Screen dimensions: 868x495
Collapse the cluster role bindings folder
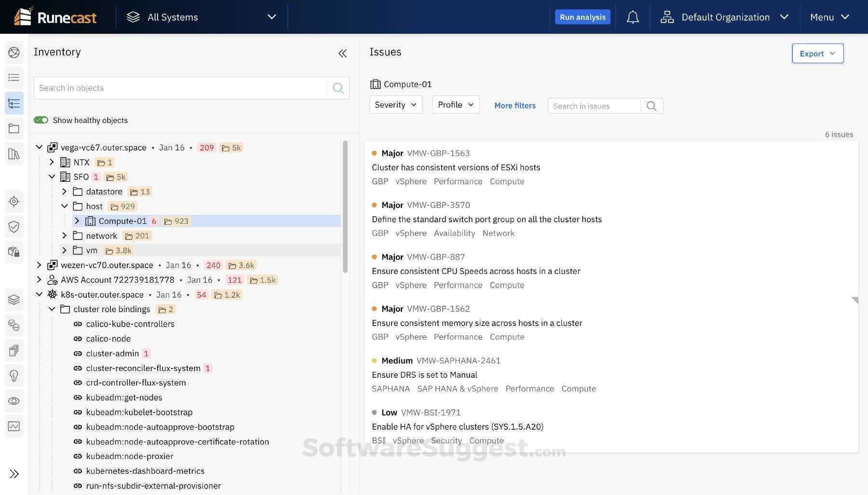click(x=52, y=309)
